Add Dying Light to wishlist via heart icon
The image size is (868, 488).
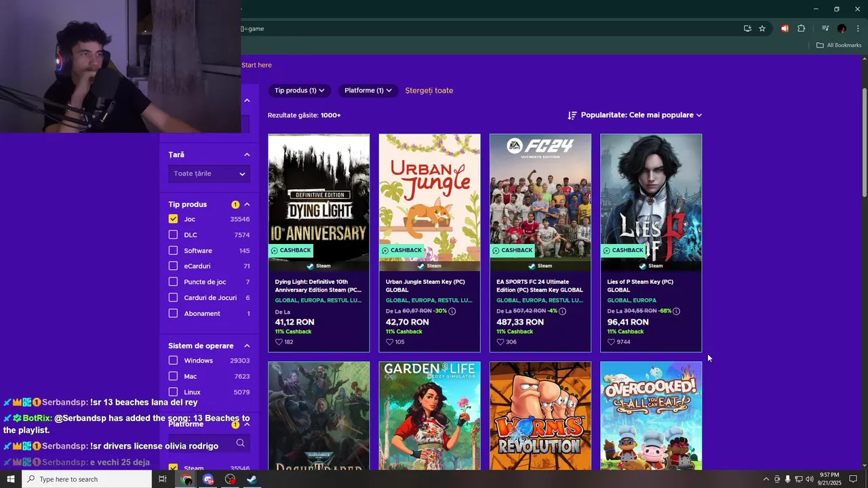click(x=279, y=342)
